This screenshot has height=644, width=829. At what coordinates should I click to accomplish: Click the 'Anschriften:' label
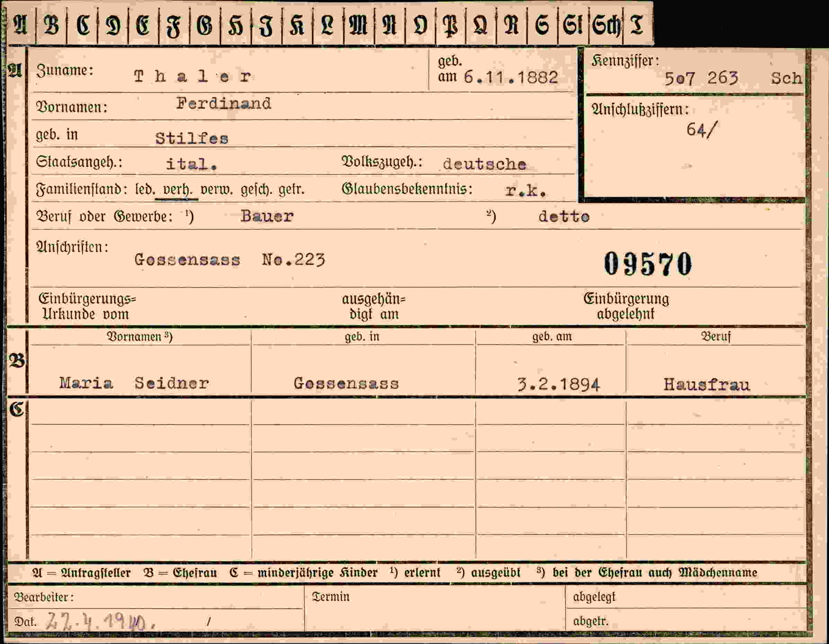(x=72, y=247)
